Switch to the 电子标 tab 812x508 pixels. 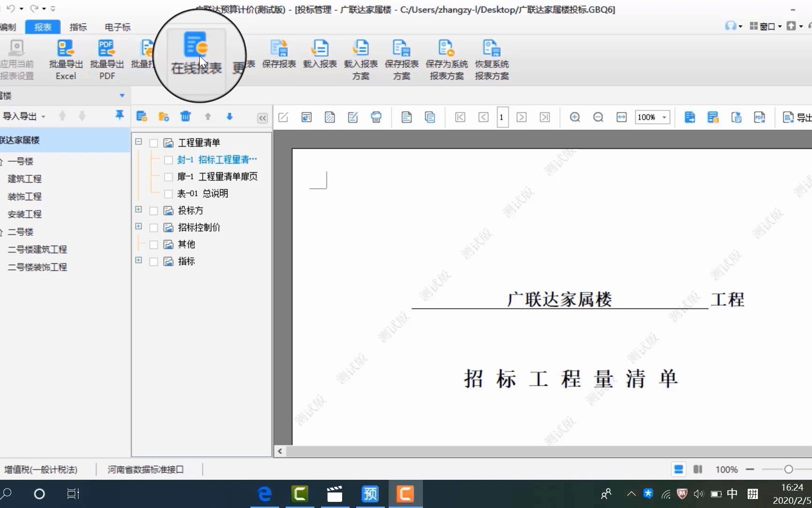point(117,27)
